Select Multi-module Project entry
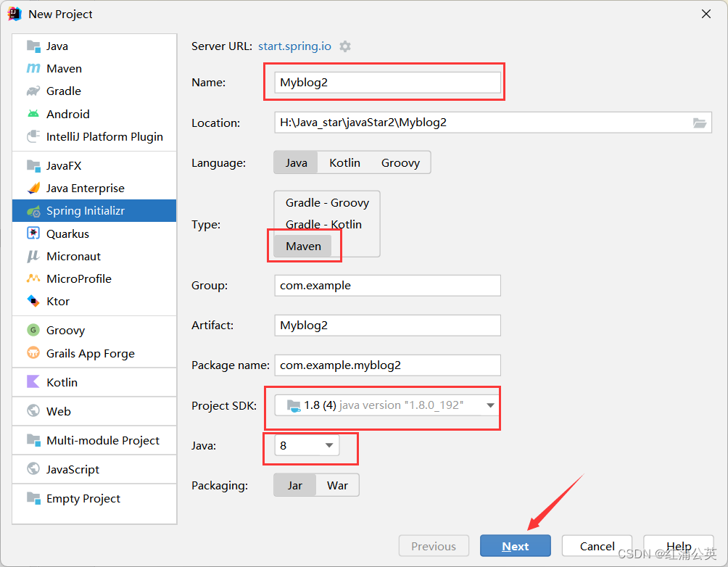The image size is (728, 567). (x=94, y=440)
